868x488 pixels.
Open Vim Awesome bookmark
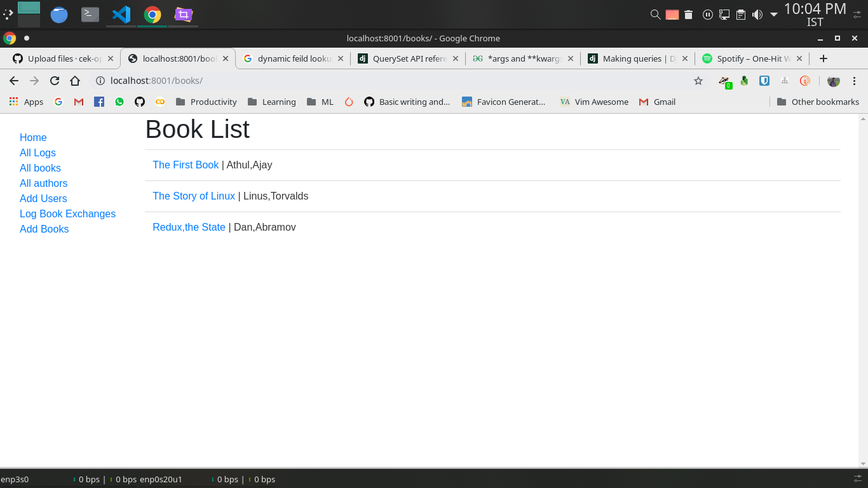click(x=594, y=102)
